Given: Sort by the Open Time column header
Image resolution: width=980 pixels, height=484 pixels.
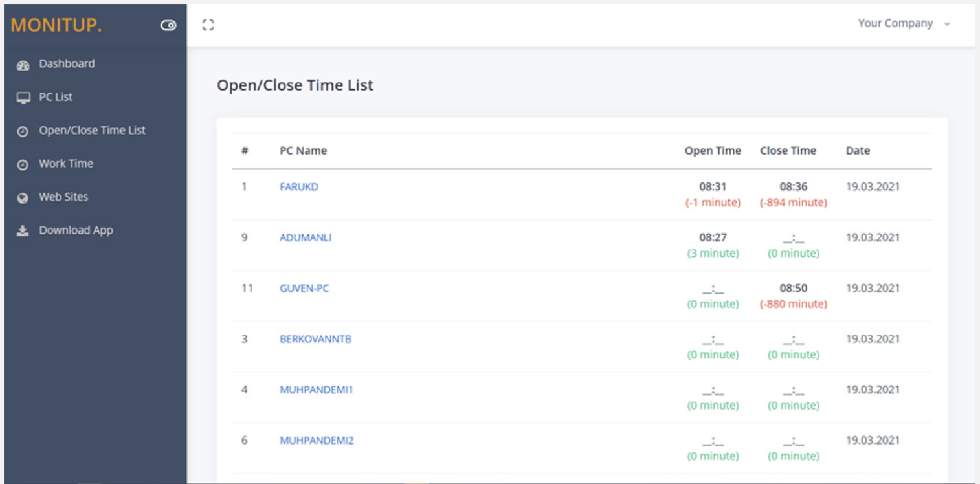Looking at the screenshot, I should [713, 150].
